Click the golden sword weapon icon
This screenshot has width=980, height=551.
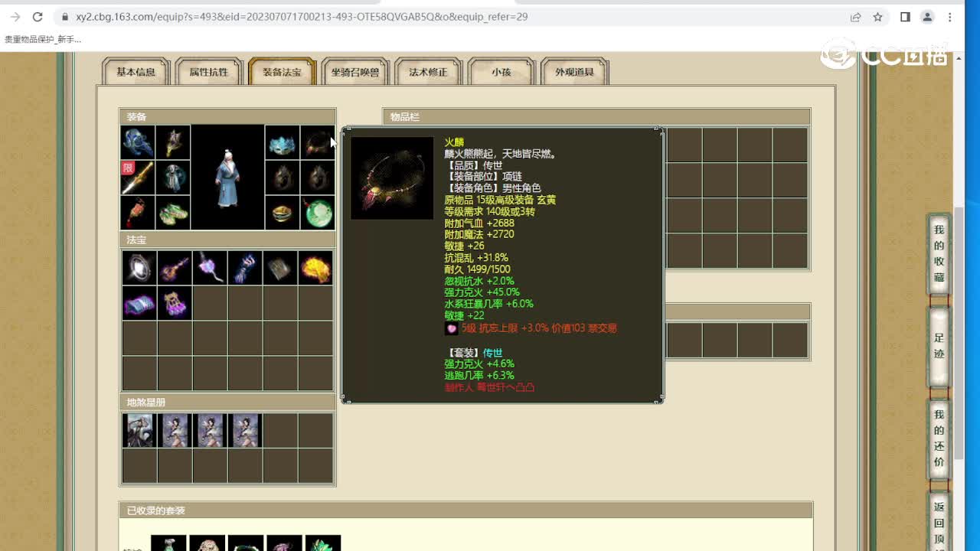coord(138,178)
